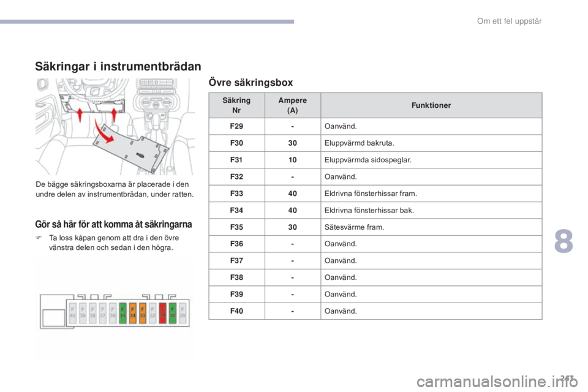This screenshot has width=588, height=392.
Task: Click the 'F30' table cell
Action: (x=236, y=143)
